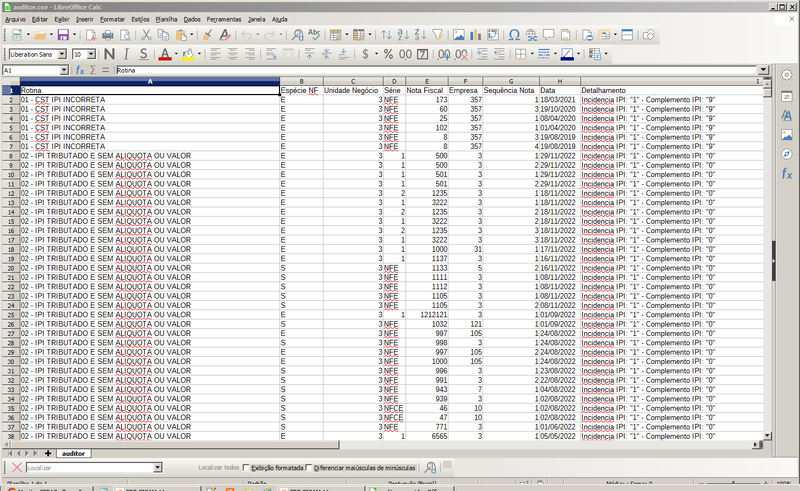Open sidebar Navigator compass icon
Image resolution: width=800 pixels, height=491 pixels.
(x=787, y=154)
